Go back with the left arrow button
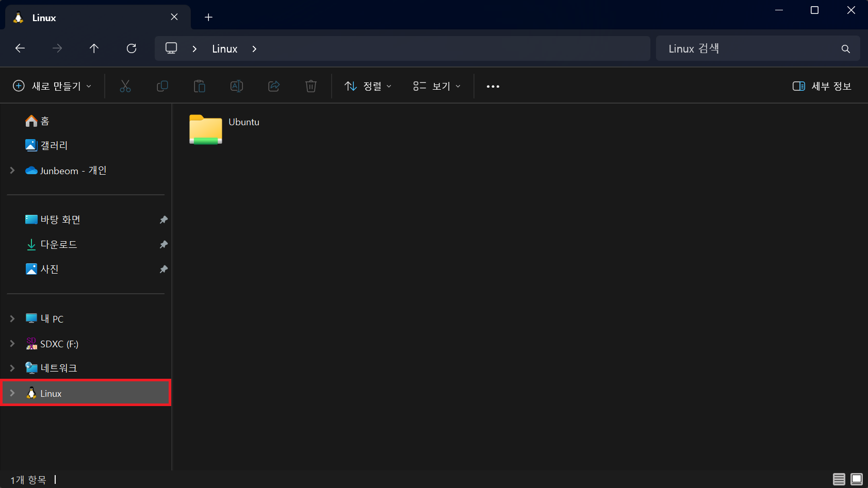Image resolution: width=868 pixels, height=488 pixels. tap(20, 48)
